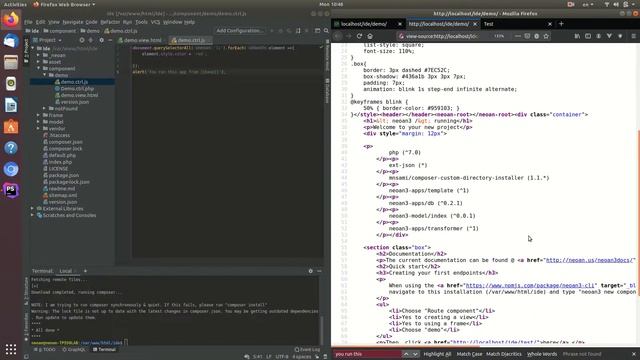Open PhpStorm icon in the dock
This screenshot has width=640, height=360.
click(11, 190)
